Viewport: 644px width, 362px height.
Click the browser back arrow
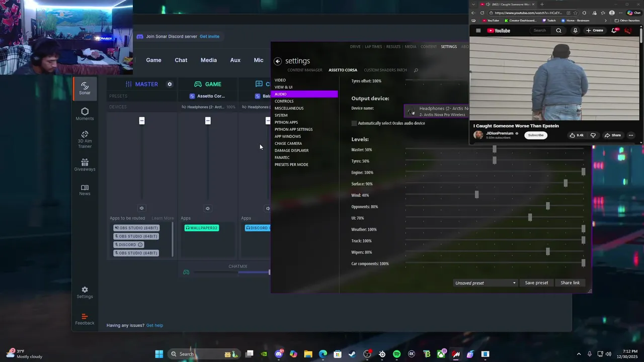[473, 13]
